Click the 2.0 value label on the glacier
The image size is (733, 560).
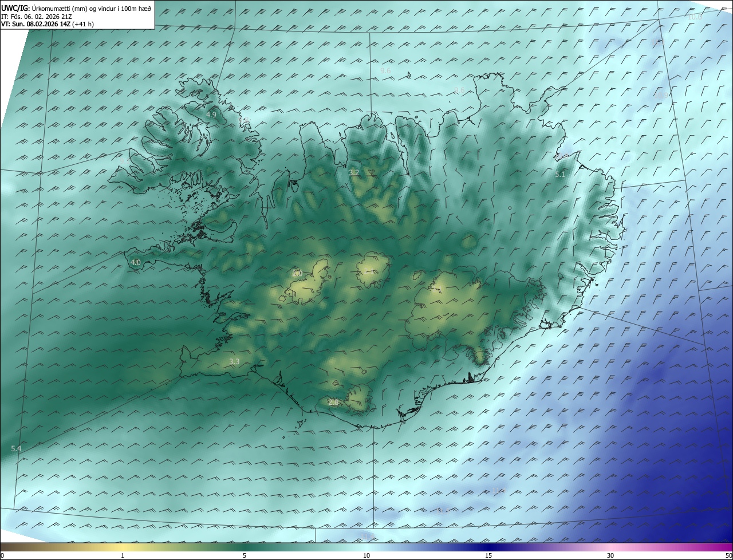click(297, 273)
